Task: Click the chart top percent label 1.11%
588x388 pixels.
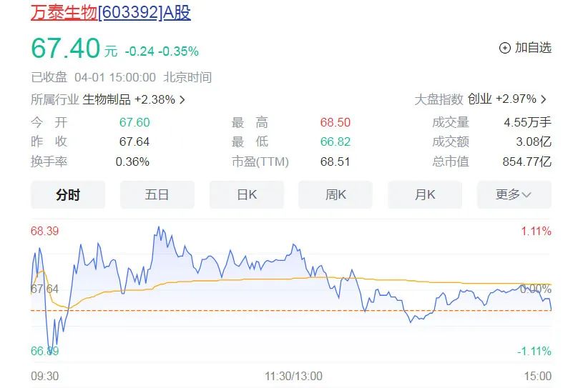Action: (x=536, y=232)
